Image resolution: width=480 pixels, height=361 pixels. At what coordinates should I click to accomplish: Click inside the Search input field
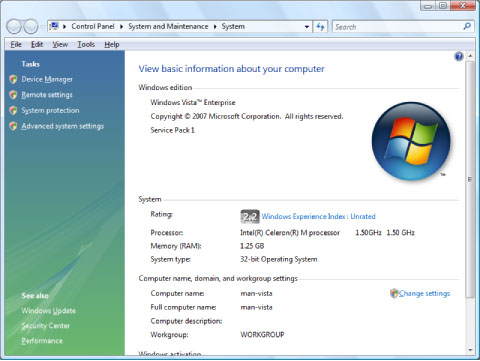pyautogui.click(x=397, y=27)
